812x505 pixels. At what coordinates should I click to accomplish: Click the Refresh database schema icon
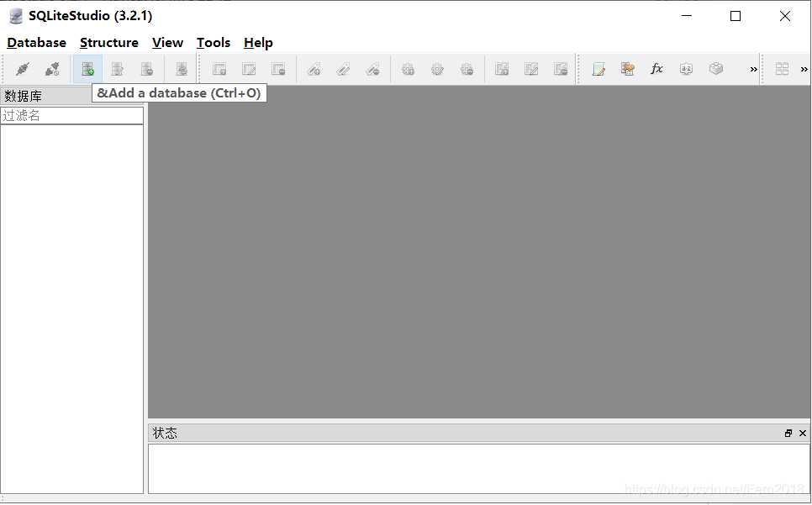pyautogui.click(x=182, y=69)
